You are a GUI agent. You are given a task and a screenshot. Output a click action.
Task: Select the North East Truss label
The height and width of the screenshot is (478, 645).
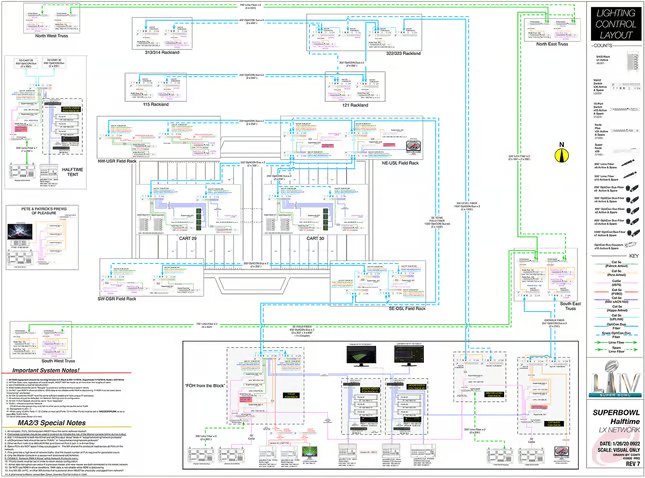tap(552, 44)
